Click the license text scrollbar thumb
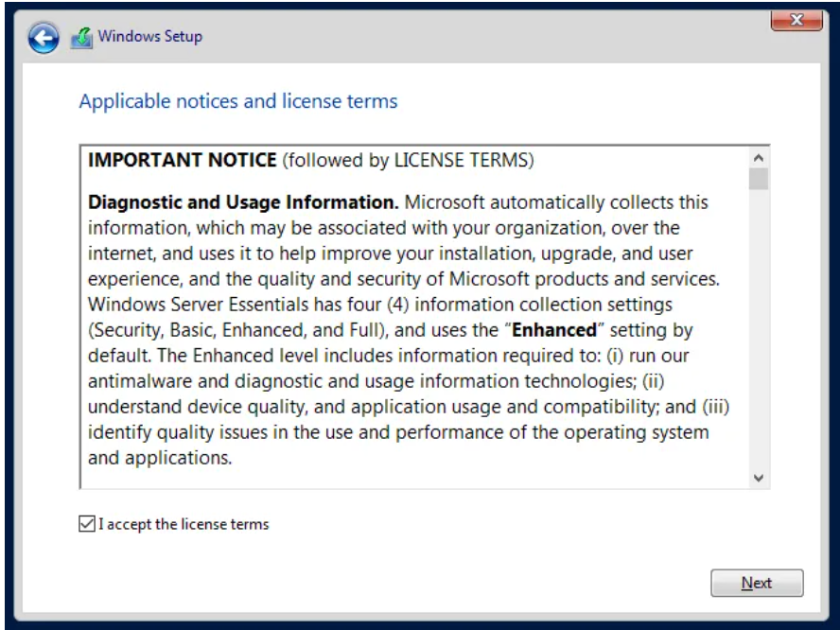The image size is (840, 630). (758, 179)
